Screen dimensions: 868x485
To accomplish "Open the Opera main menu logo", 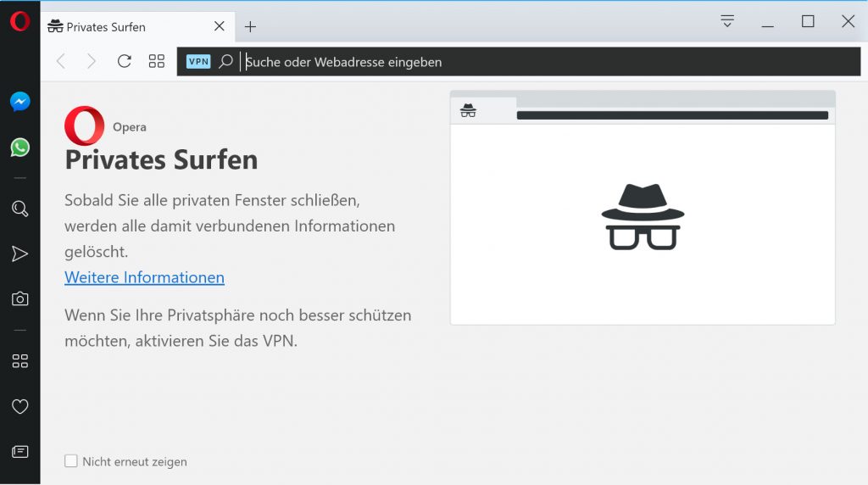I will 20,21.
